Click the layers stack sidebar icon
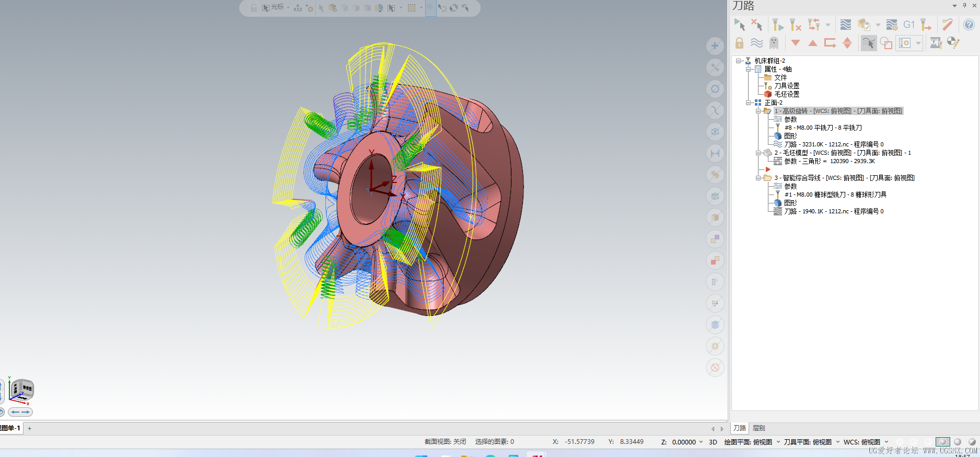The height and width of the screenshot is (457, 980). pyautogui.click(x=715, y=325)
